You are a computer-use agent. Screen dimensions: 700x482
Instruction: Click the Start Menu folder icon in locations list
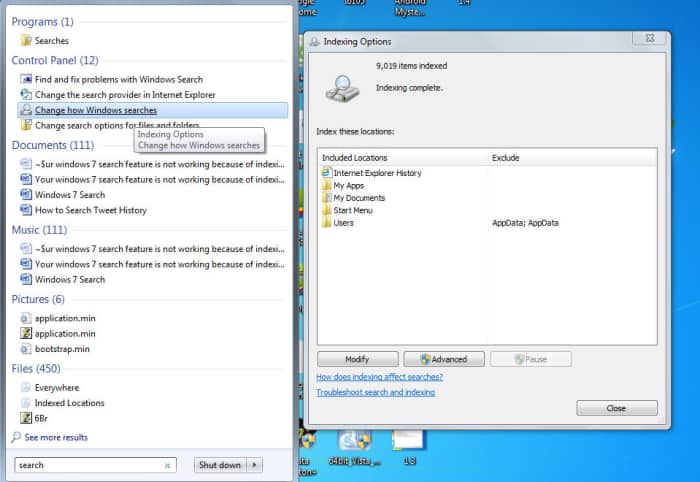[x=326, y=210]
